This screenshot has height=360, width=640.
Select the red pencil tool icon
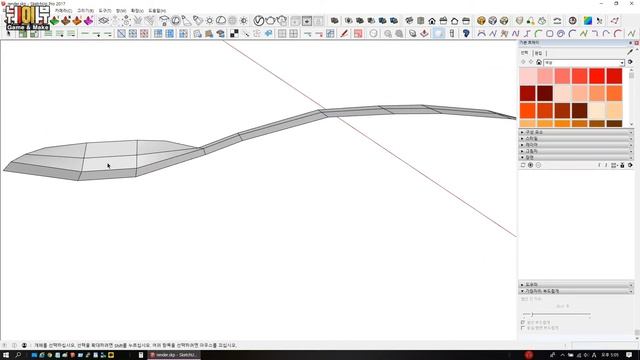tap(344, 33)
